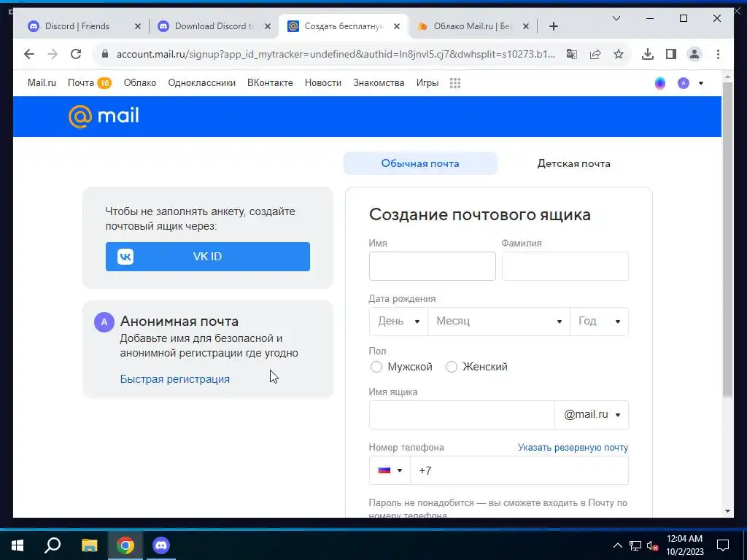Click the colorful assistant orb icon
This screenshot has height=560, width=747.
coord(659,83)
